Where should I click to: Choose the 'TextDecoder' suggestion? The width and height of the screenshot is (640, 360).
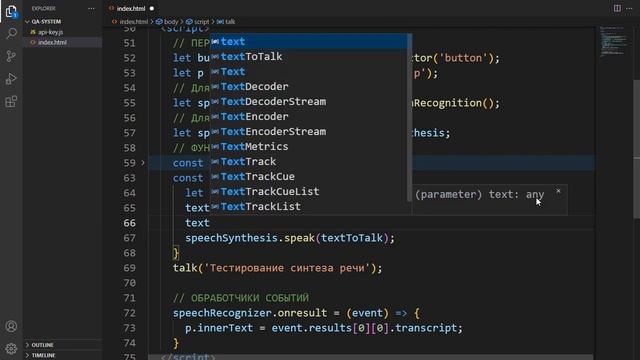[x=309, y=87]
